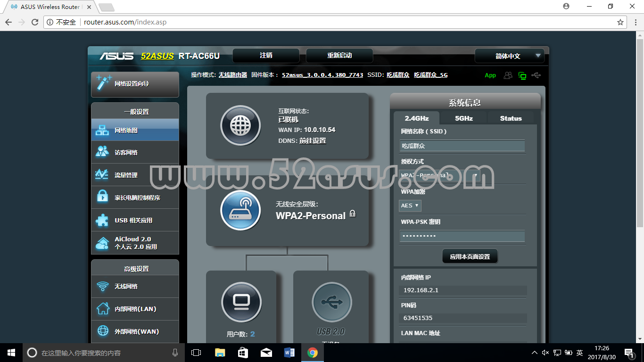
Task: Expand the 授权方式 authentication dropdown
Action: tap(439, 175)
